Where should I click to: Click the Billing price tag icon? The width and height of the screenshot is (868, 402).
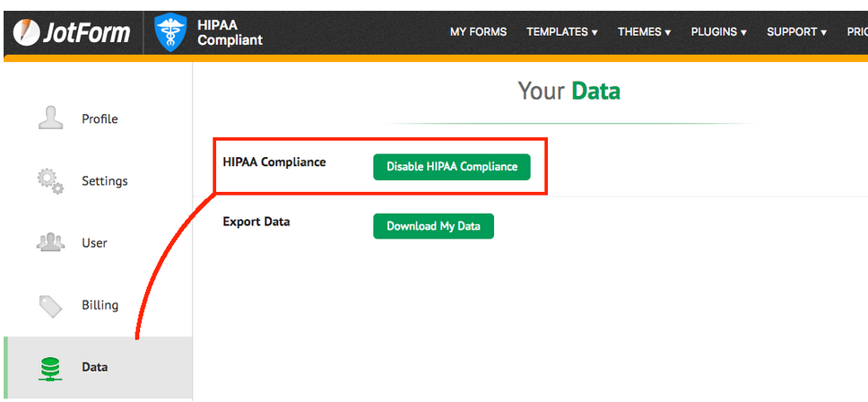tap(50, 306)
